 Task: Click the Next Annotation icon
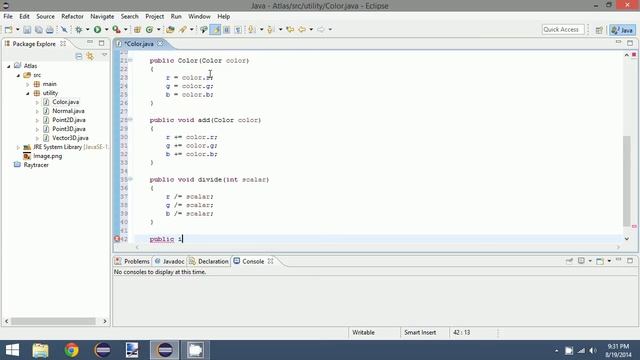(252, 29)
